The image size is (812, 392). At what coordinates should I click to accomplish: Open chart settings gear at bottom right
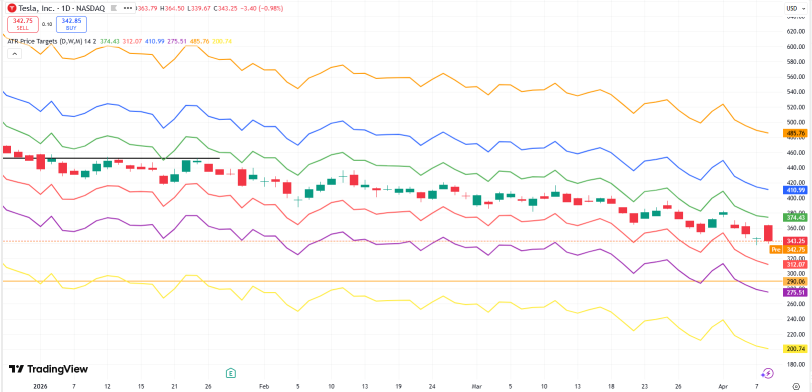[x=796, y=386]
